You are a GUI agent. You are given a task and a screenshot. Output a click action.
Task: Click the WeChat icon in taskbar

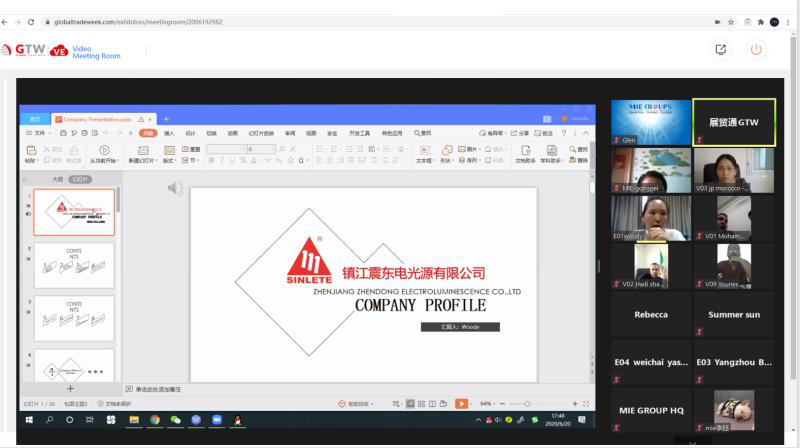[176, 420]
